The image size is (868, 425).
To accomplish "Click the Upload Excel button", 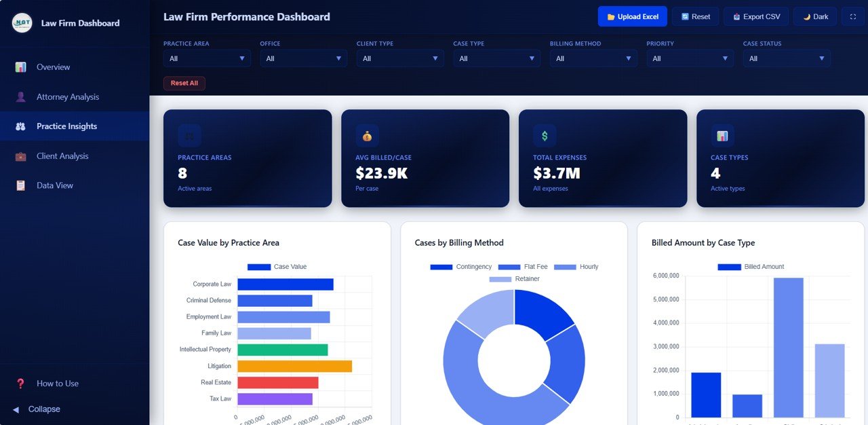I will 632,16.
